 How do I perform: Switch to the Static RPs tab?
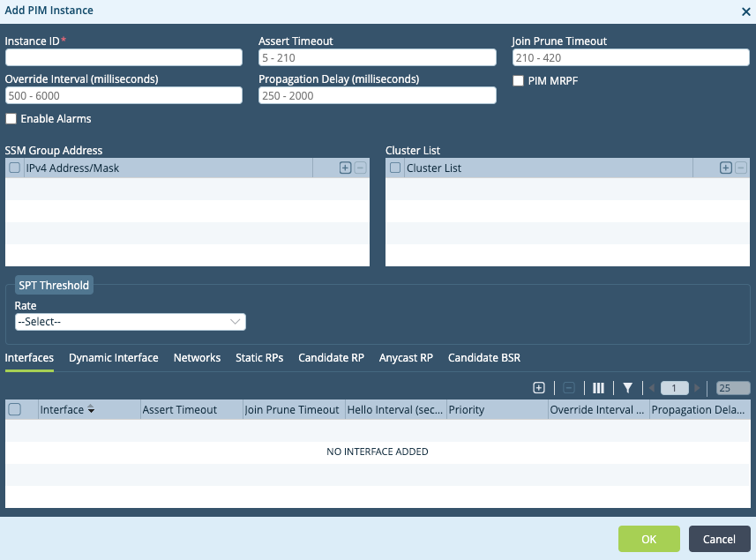tap(258, 358)
